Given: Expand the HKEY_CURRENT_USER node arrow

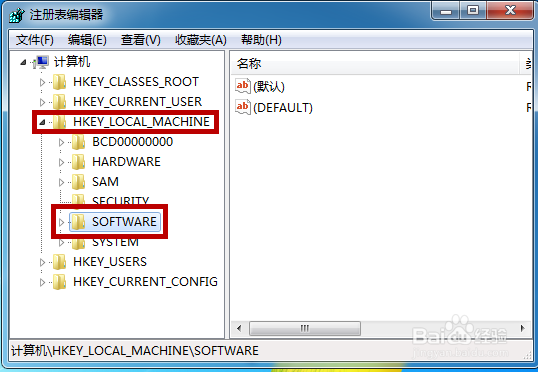Looking at the screenshot, I should pos(43,102).
